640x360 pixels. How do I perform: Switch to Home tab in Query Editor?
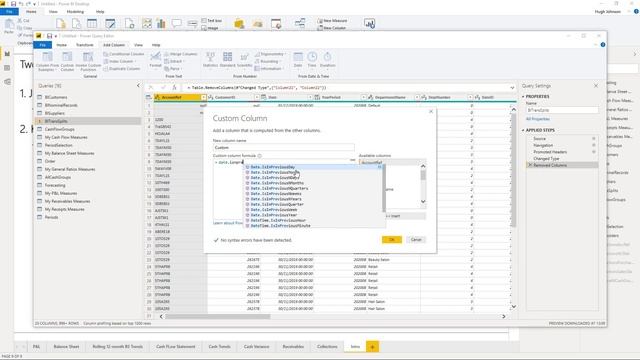(x=62, y=45)
